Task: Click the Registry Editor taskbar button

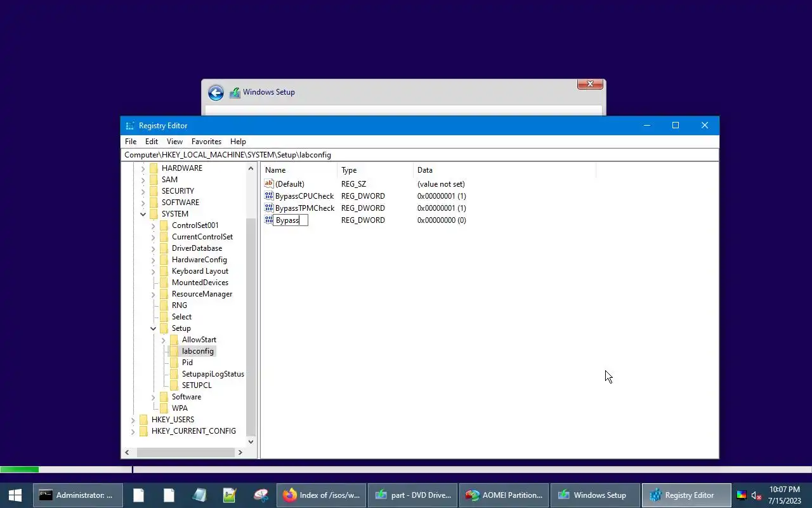Action: (687, 495)
